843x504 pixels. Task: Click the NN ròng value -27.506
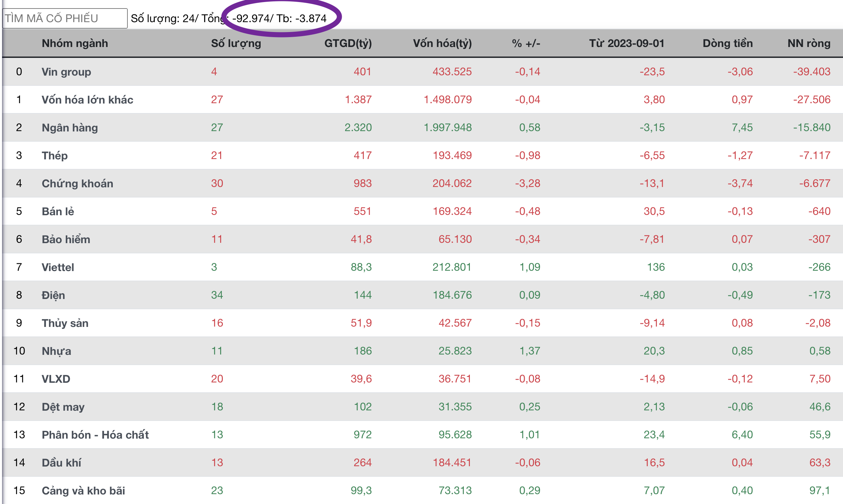click(x=812, y=99)
